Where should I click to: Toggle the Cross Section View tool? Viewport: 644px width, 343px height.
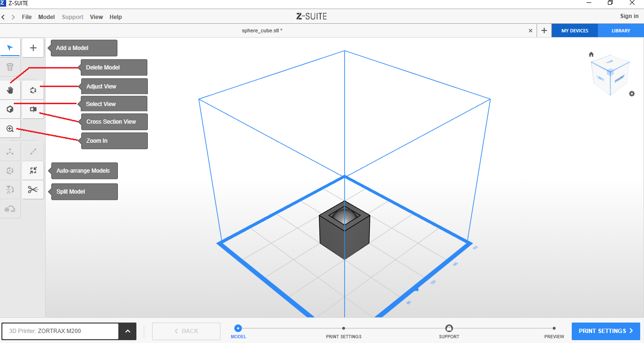pyautogui.click(x=33, y=109)
